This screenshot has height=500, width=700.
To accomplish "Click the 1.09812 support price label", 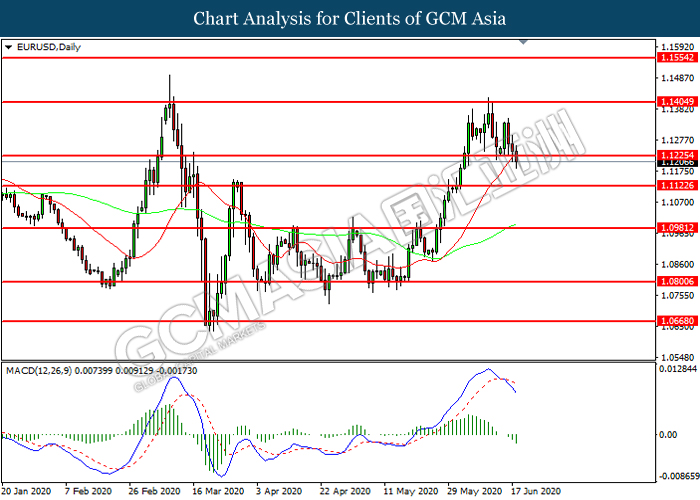I will pyautogui.click(x=677, y=228).
